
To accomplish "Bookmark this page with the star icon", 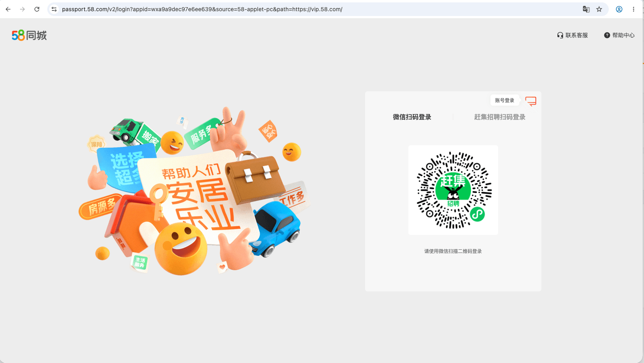I will pos(599,9).
